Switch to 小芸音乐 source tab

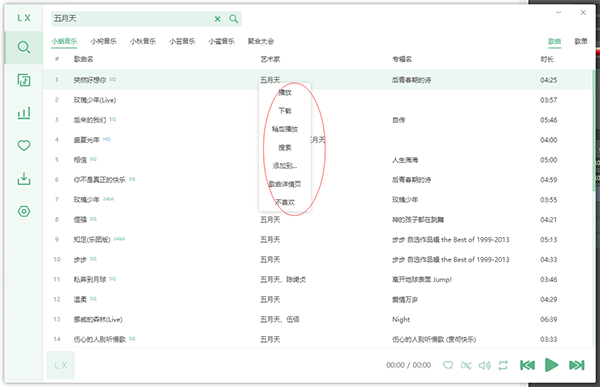tap(182, 41)
